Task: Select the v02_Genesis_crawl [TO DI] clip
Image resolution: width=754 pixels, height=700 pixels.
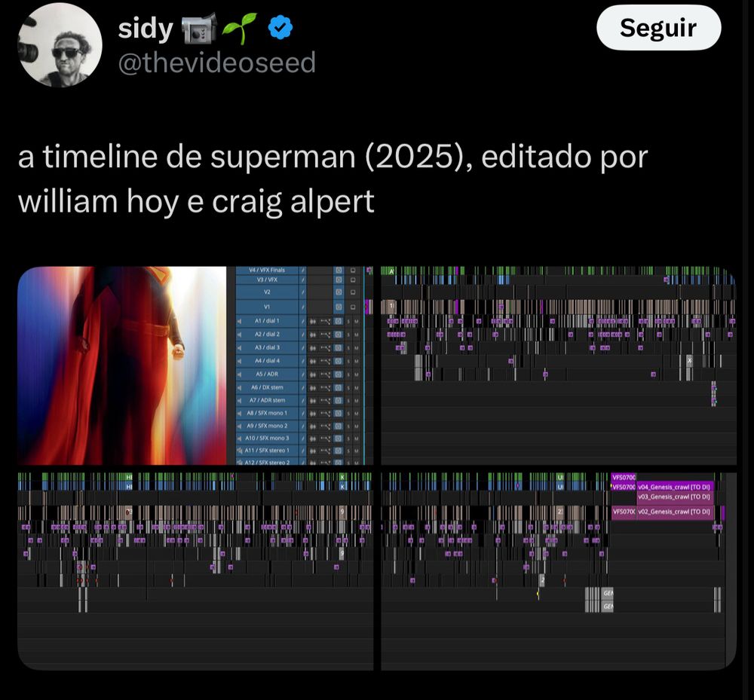Action: point(673,512)
